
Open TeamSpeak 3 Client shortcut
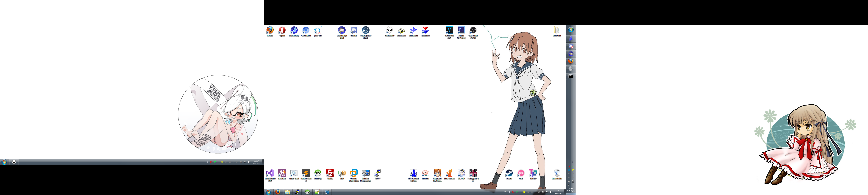point(366,33)
